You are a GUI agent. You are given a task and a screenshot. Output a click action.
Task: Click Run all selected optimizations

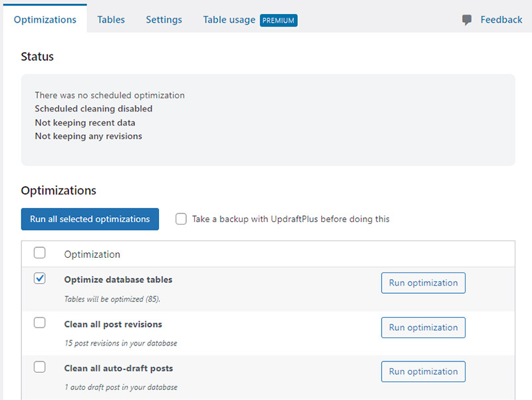(90, 219)
